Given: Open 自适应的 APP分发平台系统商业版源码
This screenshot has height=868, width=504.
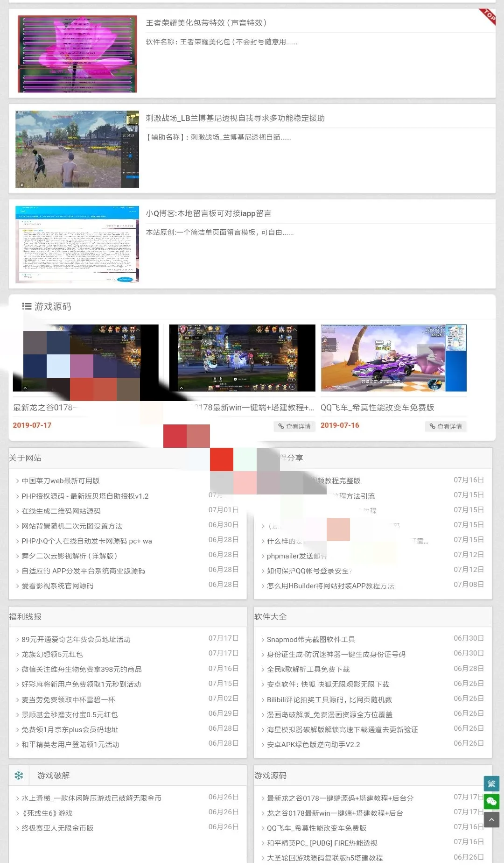Looking at the screenshot, I should 83,571.
